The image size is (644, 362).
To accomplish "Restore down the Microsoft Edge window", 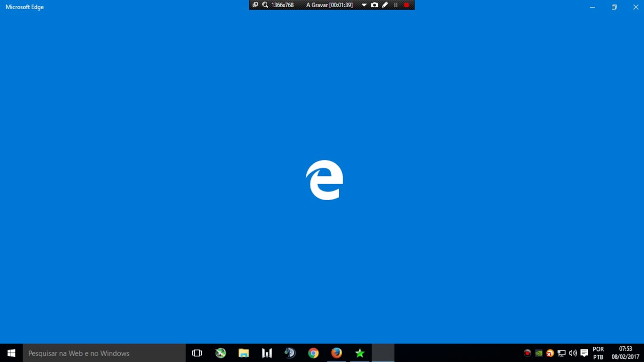I will point(614,7).
